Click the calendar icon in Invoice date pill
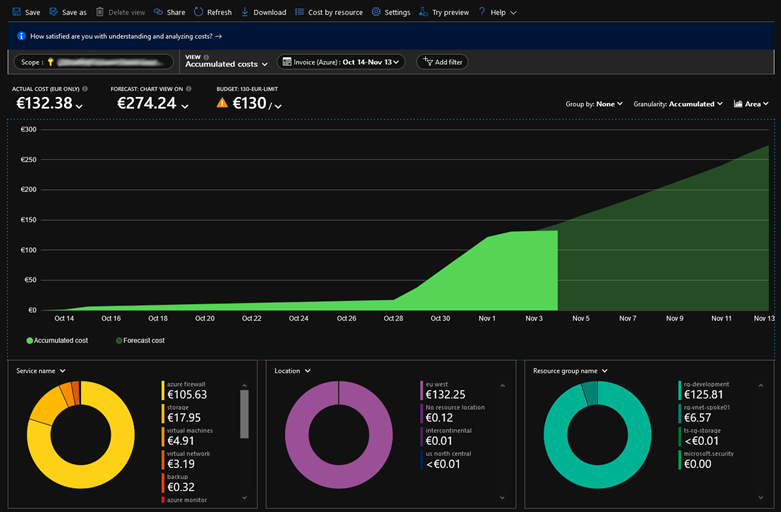The image size is (781, 512). click(x=287, y=62)
